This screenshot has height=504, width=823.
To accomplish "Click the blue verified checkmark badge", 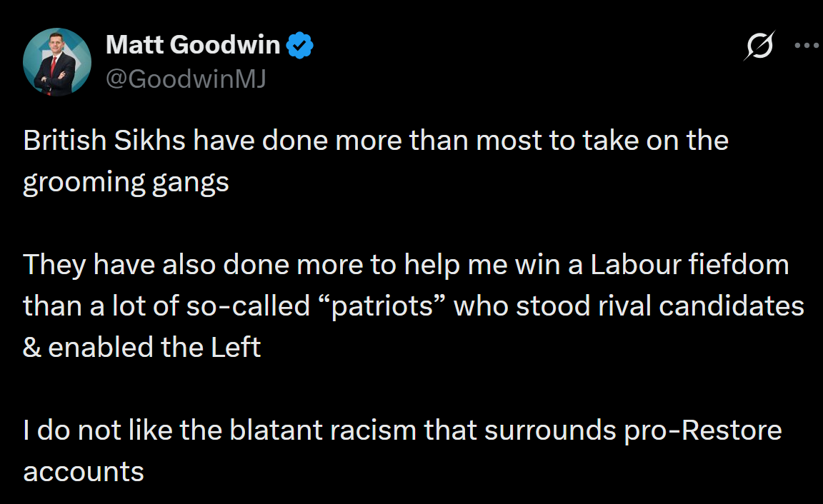I will point(300,45).
